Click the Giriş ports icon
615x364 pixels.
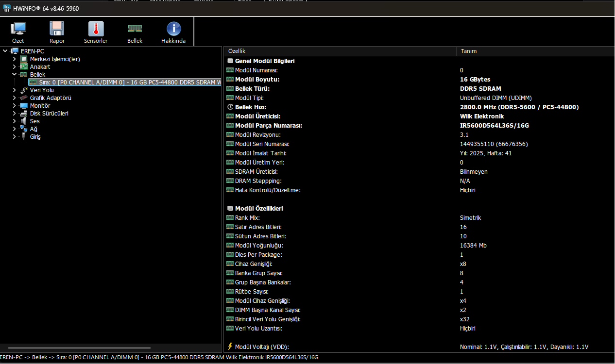24,136
